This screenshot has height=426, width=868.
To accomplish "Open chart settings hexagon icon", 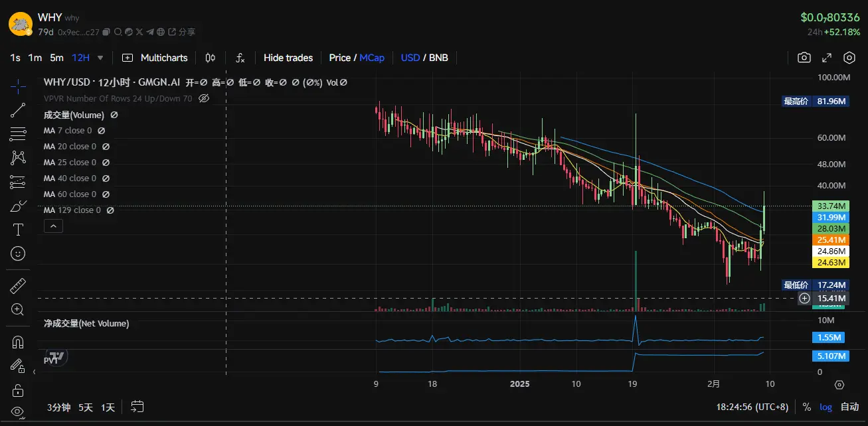I will click(x=849, y=58).
